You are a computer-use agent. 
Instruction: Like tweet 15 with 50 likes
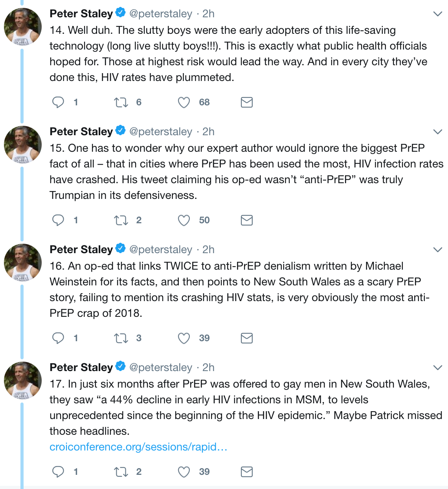click(184, 220)
